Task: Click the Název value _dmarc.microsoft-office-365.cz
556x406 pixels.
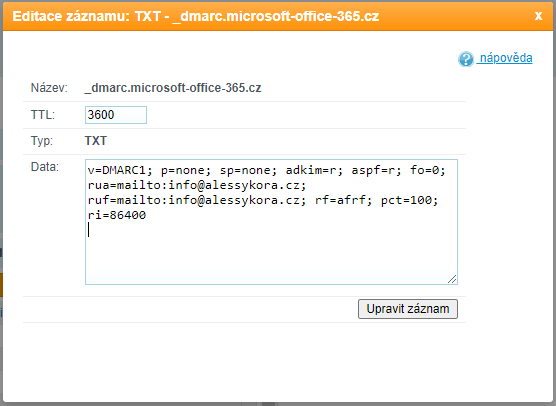Action: pyautogui.click(x=173, y=88)
